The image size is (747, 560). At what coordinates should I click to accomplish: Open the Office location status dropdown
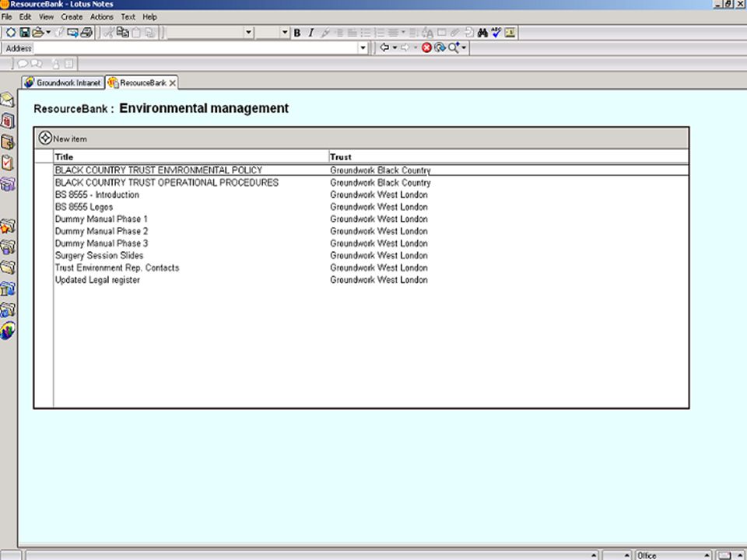click(673, 555)
